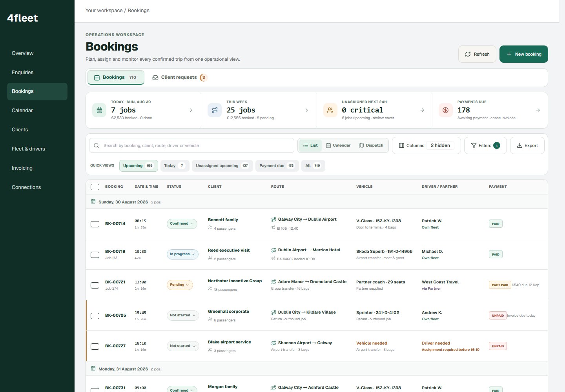
Task: Open the In progress status dropdown
Action: click(x=182, y=254)
